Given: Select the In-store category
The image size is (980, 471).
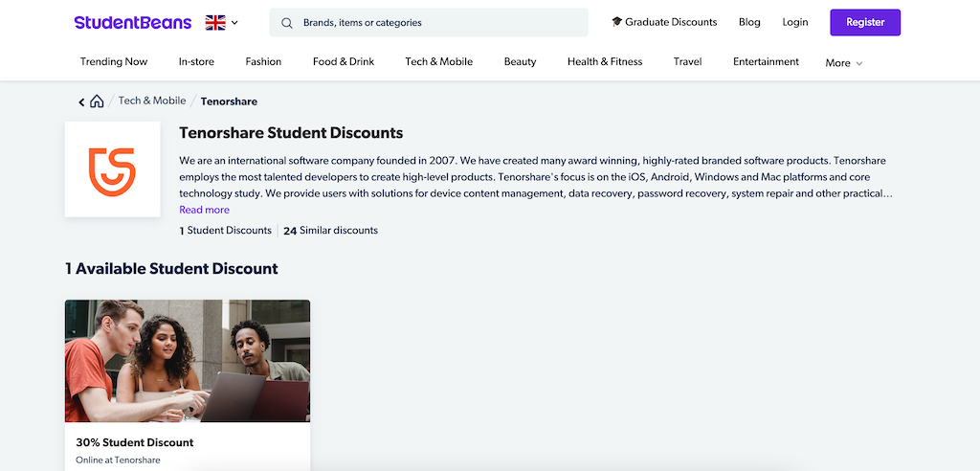Looking at the screenshot, I should tap(196, 62).
